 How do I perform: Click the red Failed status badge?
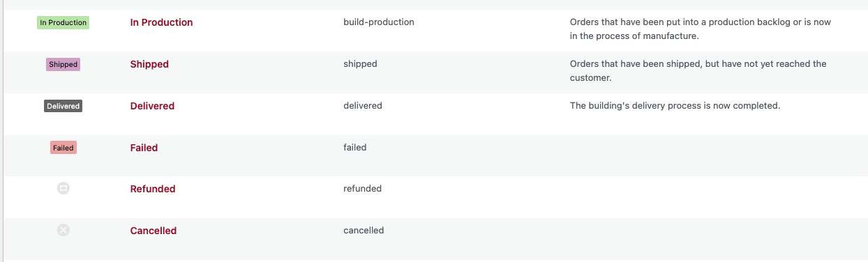tap(63, 148)
